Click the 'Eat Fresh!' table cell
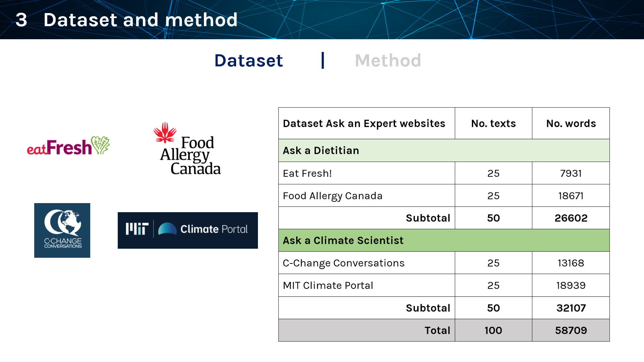This screenshot has width=644, height=362. pos(307,173)
